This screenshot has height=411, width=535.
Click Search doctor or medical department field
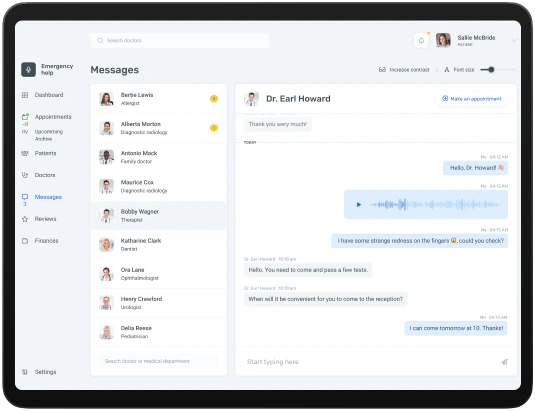click(159, 361)
